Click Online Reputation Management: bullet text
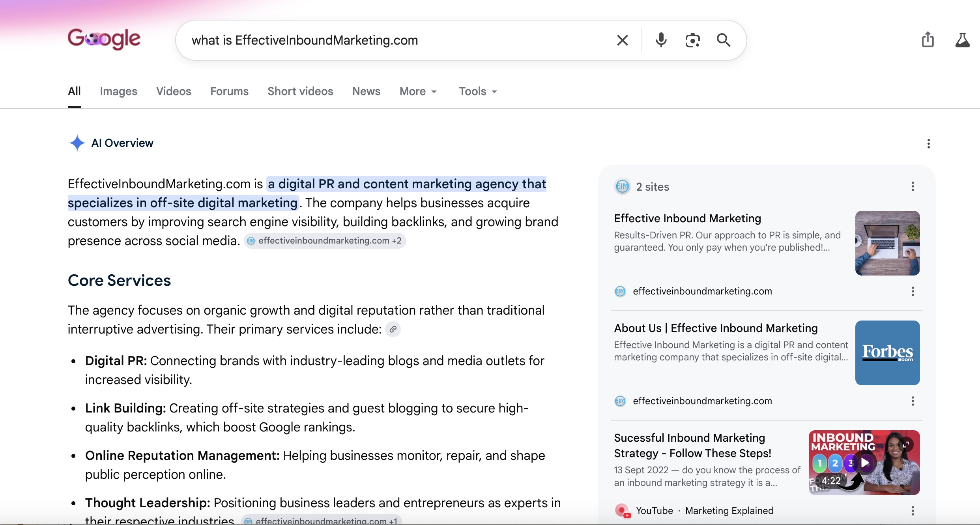 click(x=182, y=456)
